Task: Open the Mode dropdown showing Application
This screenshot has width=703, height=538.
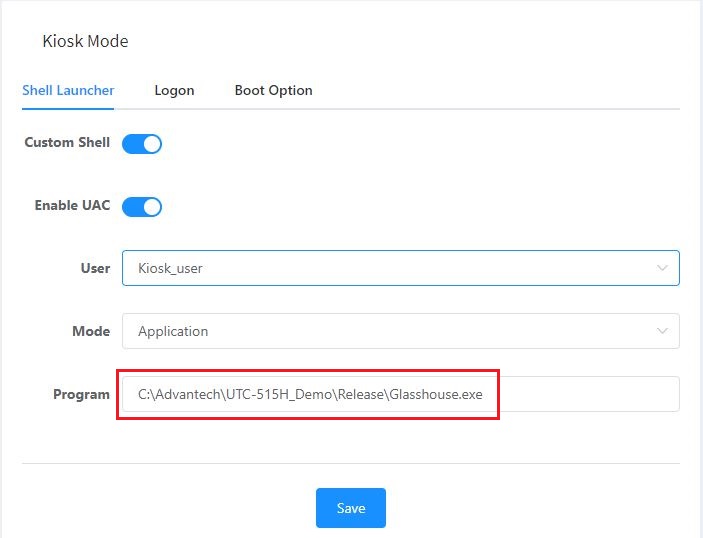Action: pos(400,331)
